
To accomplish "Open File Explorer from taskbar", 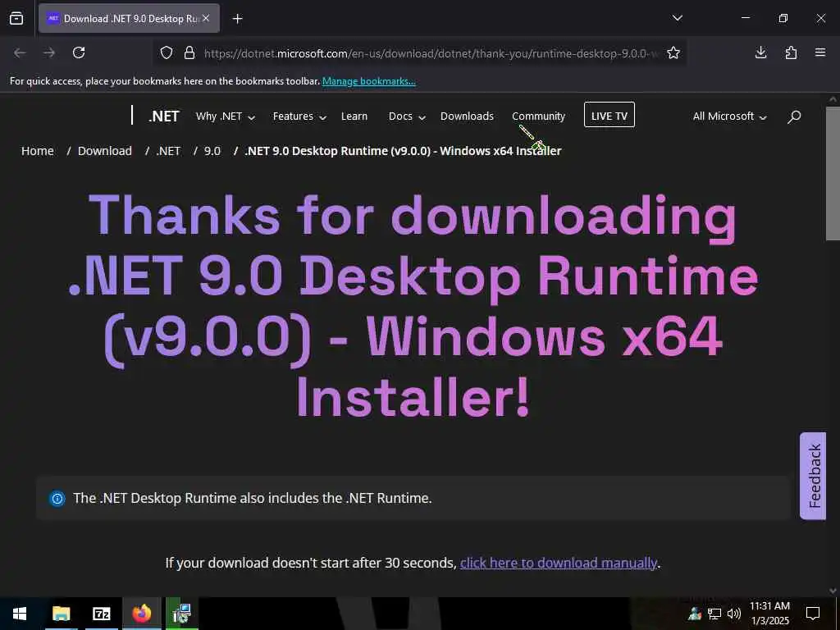I will click(61, 614).
